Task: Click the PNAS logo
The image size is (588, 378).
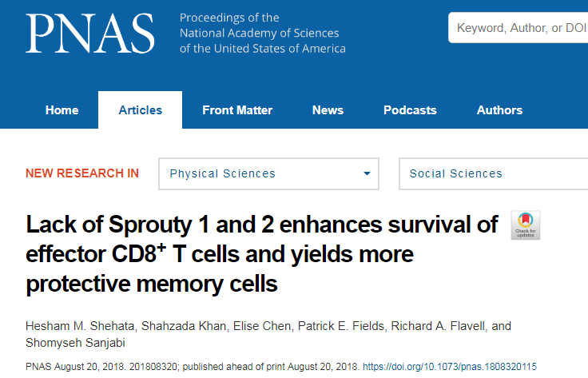Action: (90, 34)
